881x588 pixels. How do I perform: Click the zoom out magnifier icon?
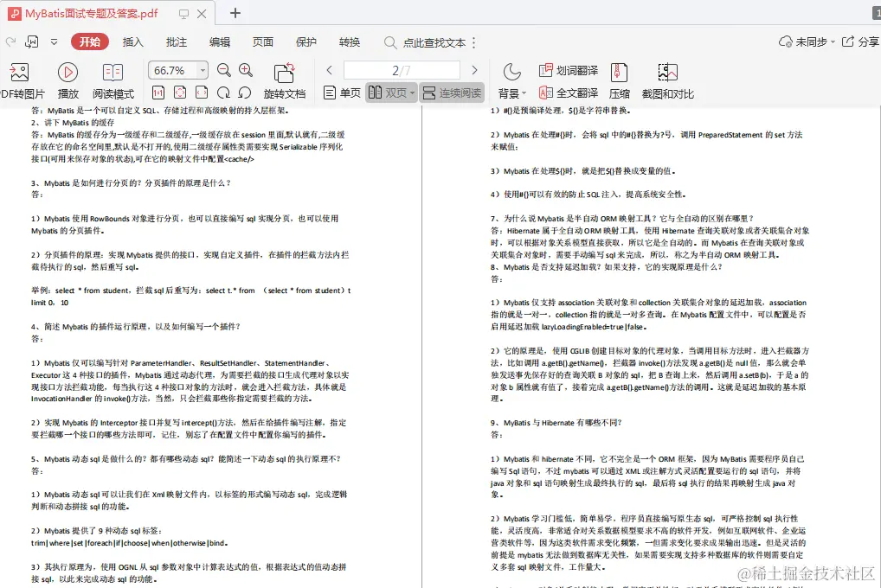[x=223, y=70]
